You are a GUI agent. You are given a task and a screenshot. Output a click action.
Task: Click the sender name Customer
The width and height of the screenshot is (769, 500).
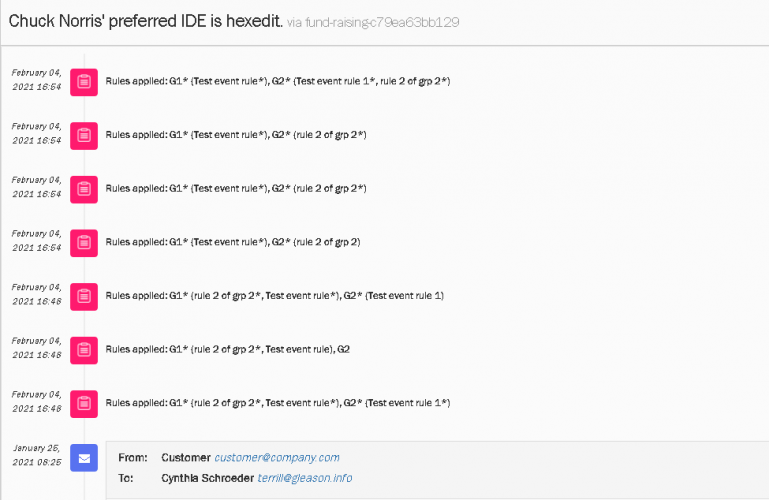click(x=185, y=457)
